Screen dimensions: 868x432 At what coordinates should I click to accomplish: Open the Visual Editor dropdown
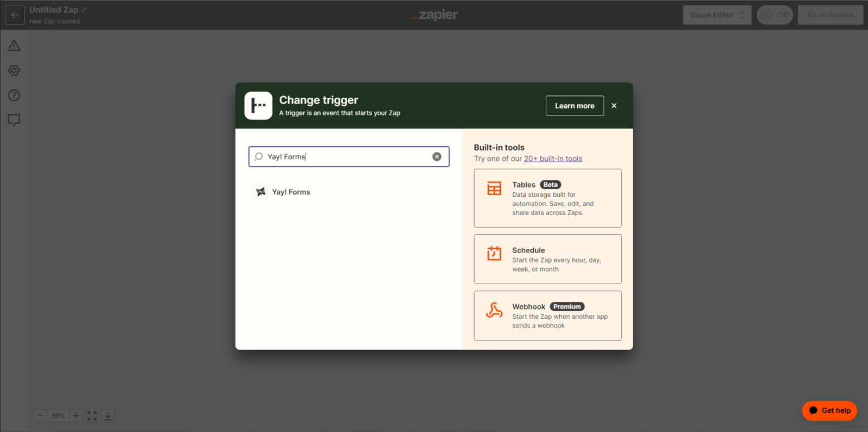click(717, 15)
